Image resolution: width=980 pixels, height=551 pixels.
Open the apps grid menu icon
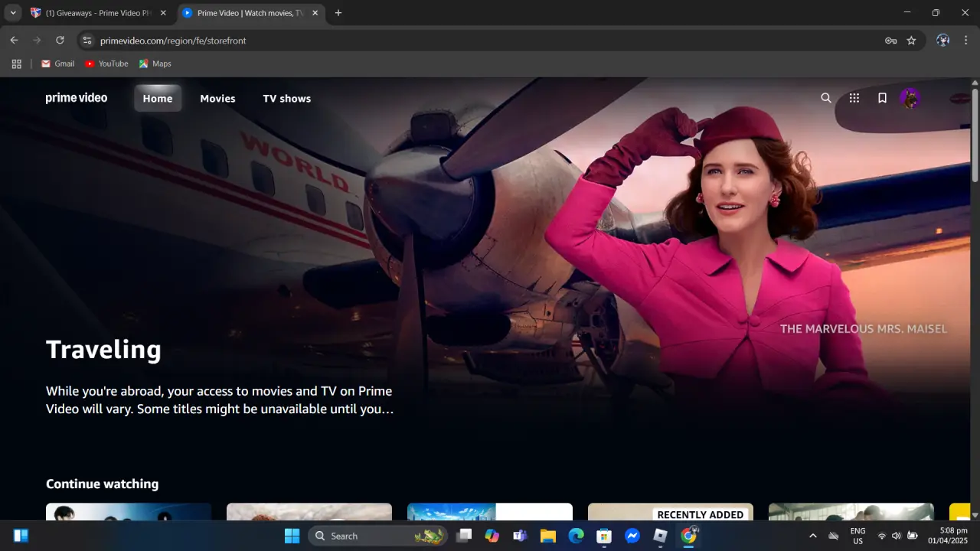(854, 98)
